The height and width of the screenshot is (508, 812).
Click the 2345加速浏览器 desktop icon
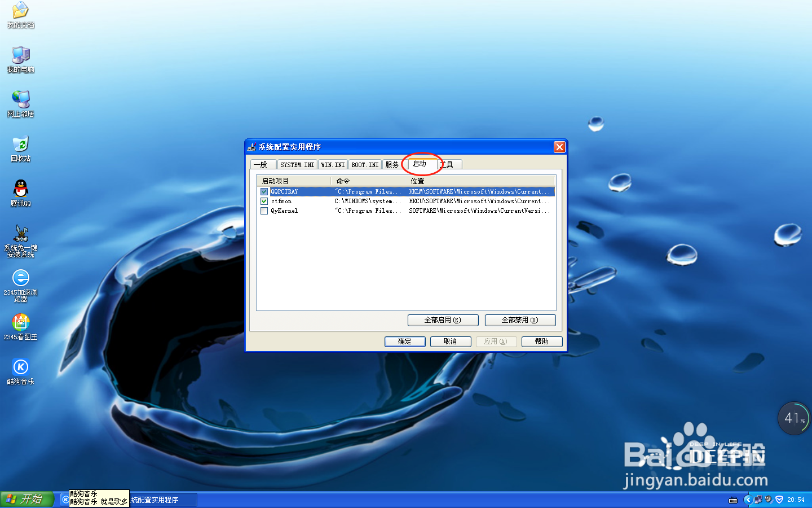tap(21, 285)
